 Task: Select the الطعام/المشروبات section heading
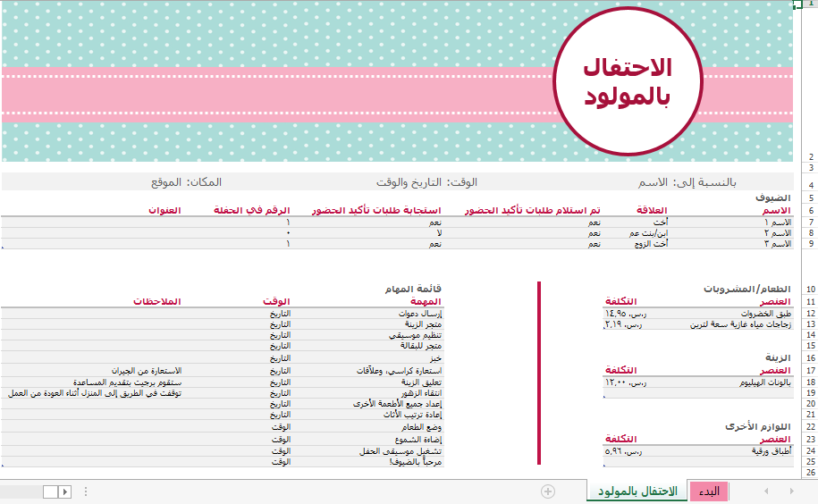coord(747,289)
